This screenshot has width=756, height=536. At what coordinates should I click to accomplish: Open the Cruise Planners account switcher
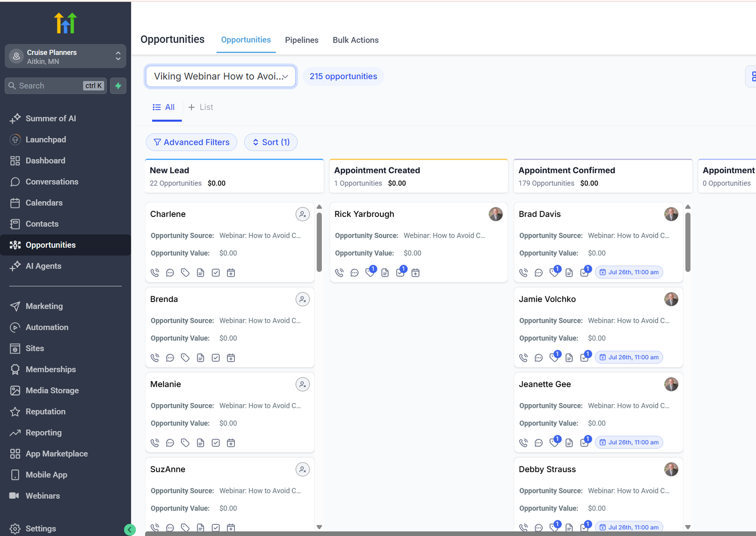click(66, 57)
